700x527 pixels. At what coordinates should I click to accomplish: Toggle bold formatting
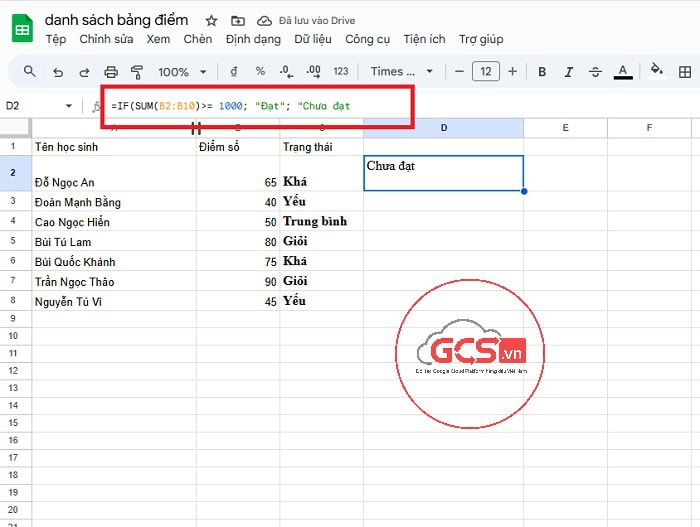point(542,72)
